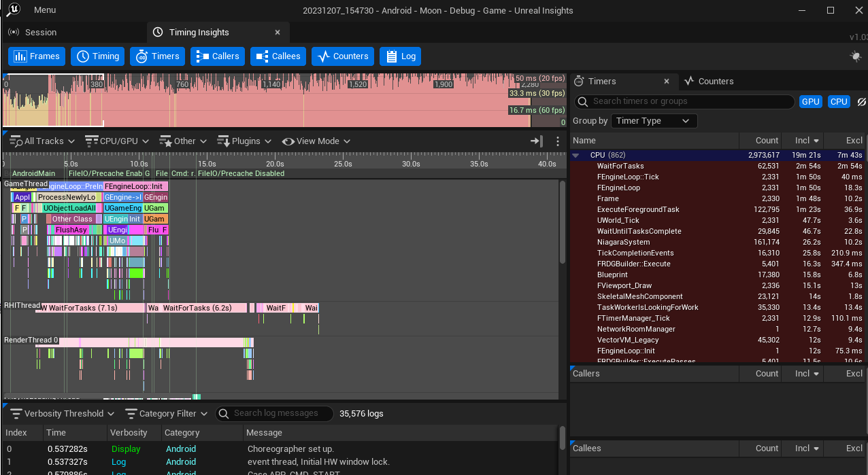This screenshot has width=868, height=475.
Task: Collapse the CPU (862) group
Action: [576, 156]
